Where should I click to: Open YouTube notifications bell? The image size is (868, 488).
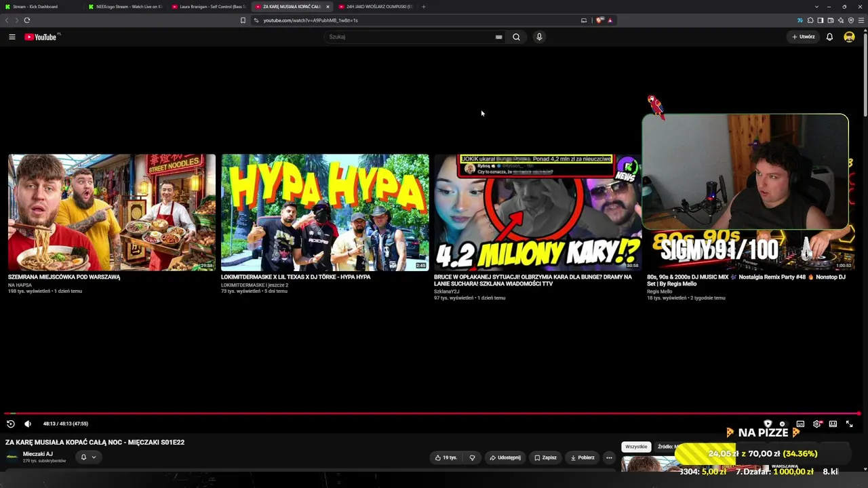coord(829,37)
